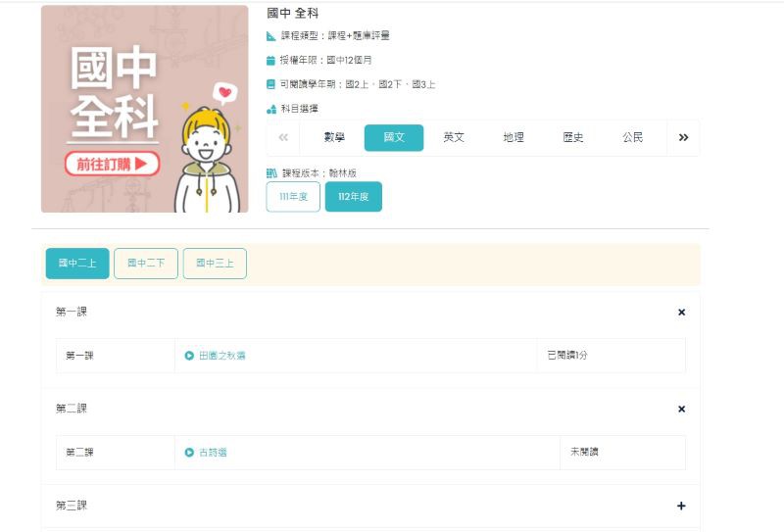Select the 112年度 version option
Viewport: 784px width, 532px height.
[353, 197]
